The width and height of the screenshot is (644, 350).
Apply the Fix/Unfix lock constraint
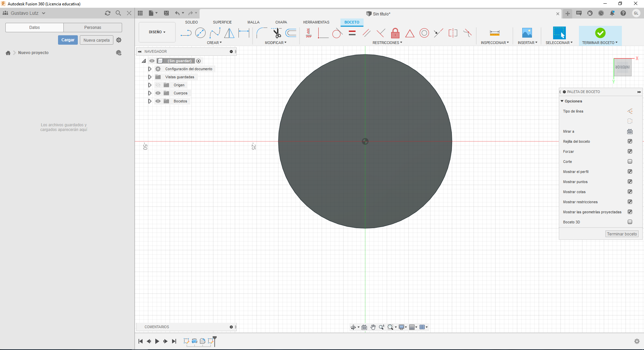click(395, 33)
